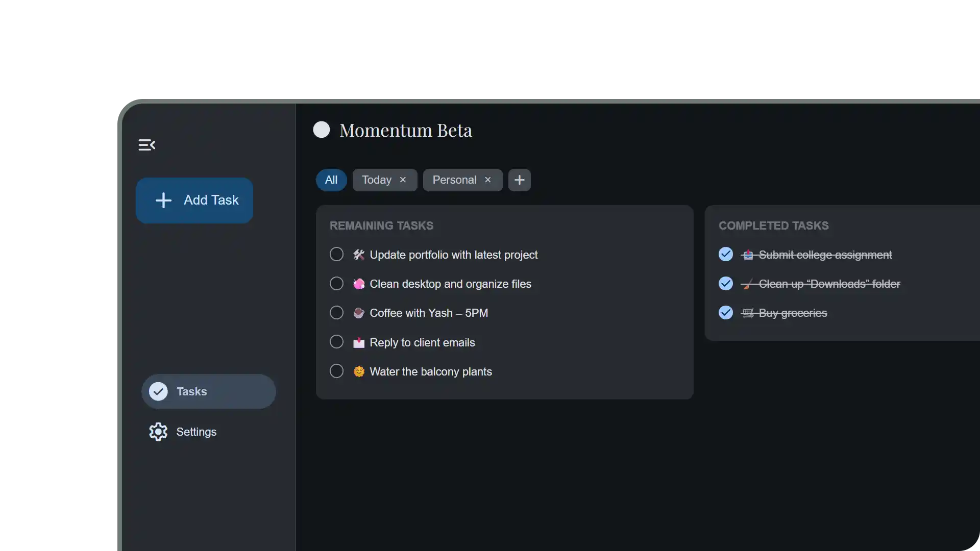Screen dimensions: 980x551
Task: Click the plus icon on Add Task button
Action: (x=163, y=200)
